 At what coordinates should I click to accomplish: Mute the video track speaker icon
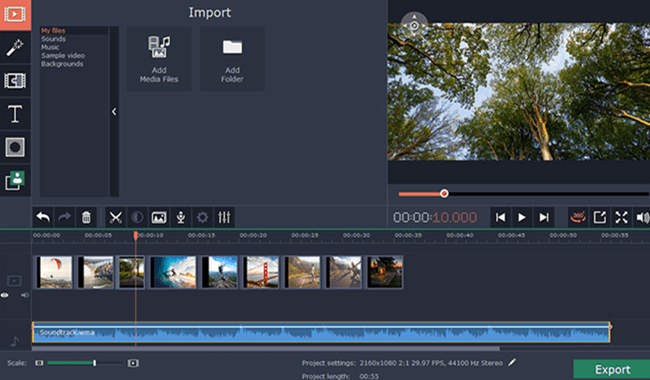click(25, 295)
